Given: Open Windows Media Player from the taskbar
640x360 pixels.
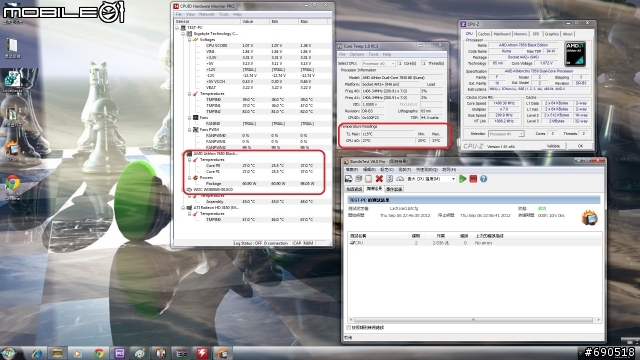Looking at the screenshot, I should (x=78, y=353).
